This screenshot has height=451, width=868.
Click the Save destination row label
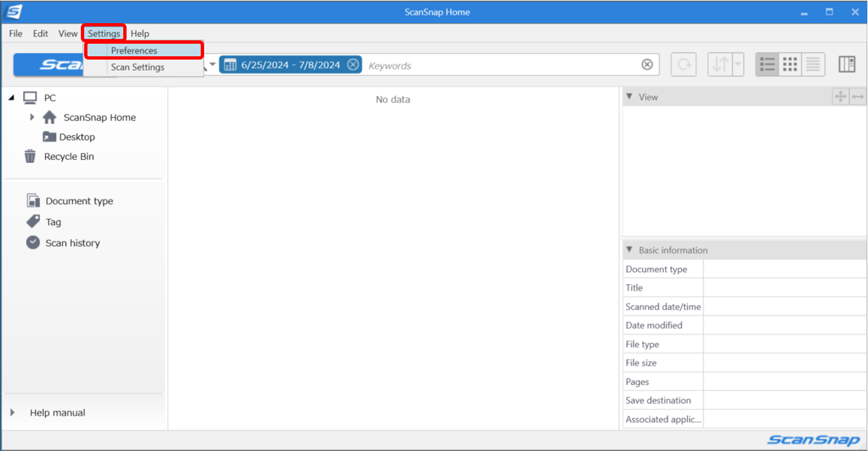click(659, 400)
